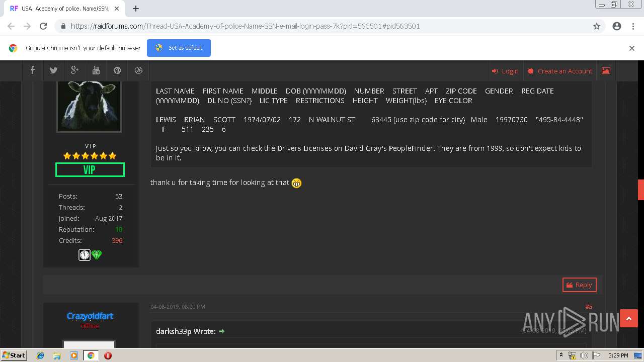Dismiss the default browser notification bar
This screenshot has height=362, width=644.
632,48
